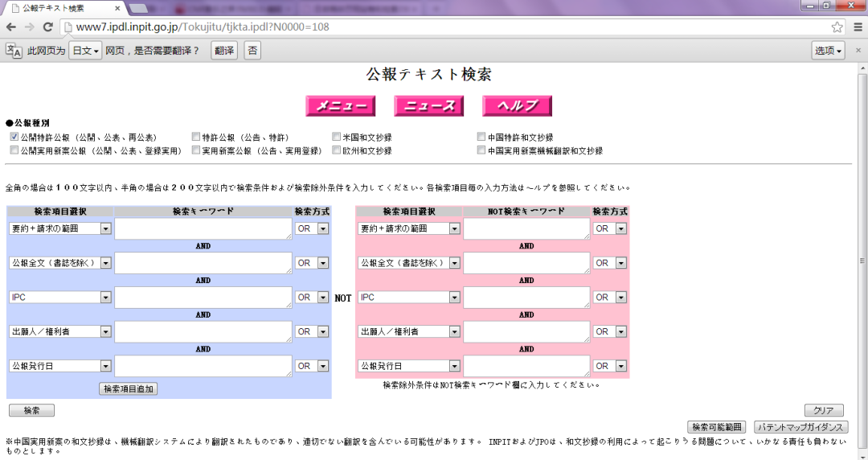The image size is (868, 460).
Task: Select the 公報テキスト検索 tab
Action: click(65, 8)
